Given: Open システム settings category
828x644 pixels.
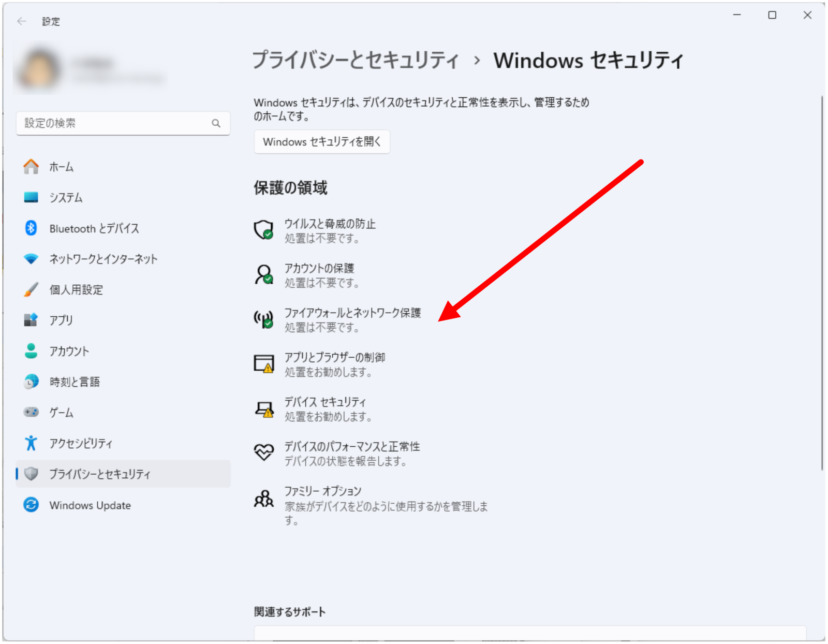Looking at the screenshot, I should pos(66,198).
